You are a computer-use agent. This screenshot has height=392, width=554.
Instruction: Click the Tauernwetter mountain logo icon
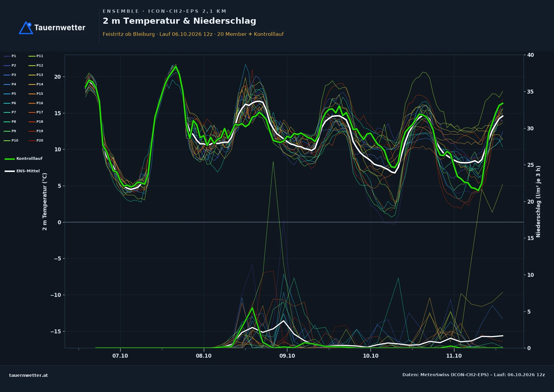point(26,28)
